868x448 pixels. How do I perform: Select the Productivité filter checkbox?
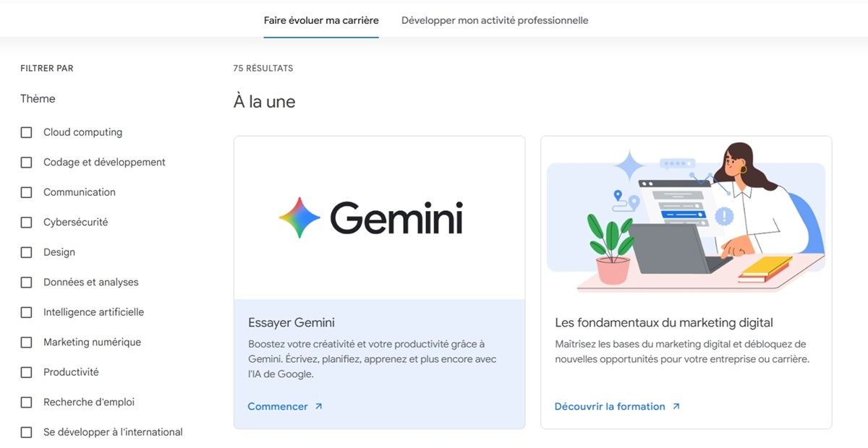click(27, 372)
